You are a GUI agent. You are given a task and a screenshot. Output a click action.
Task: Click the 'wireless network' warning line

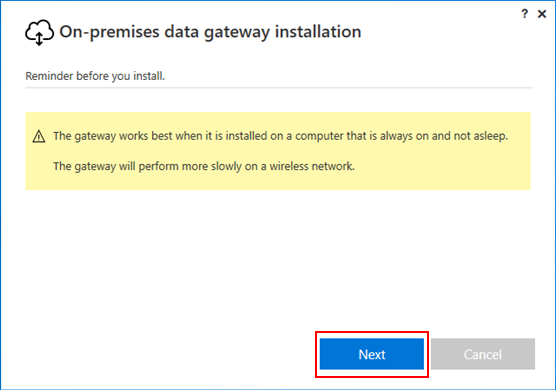[x=204, y=166]
